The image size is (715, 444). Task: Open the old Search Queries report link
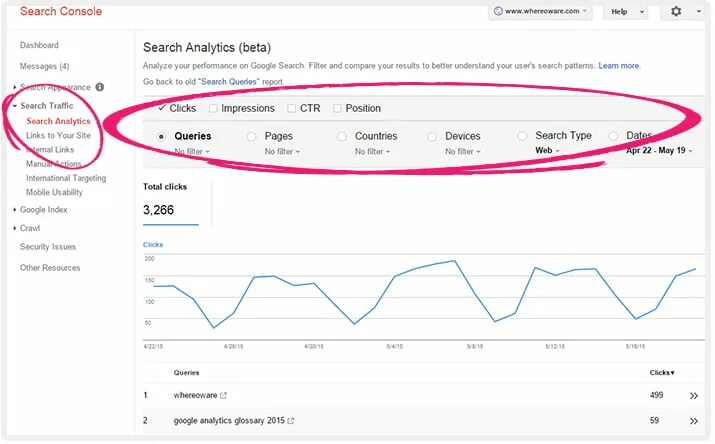click(x=228, y=82)
